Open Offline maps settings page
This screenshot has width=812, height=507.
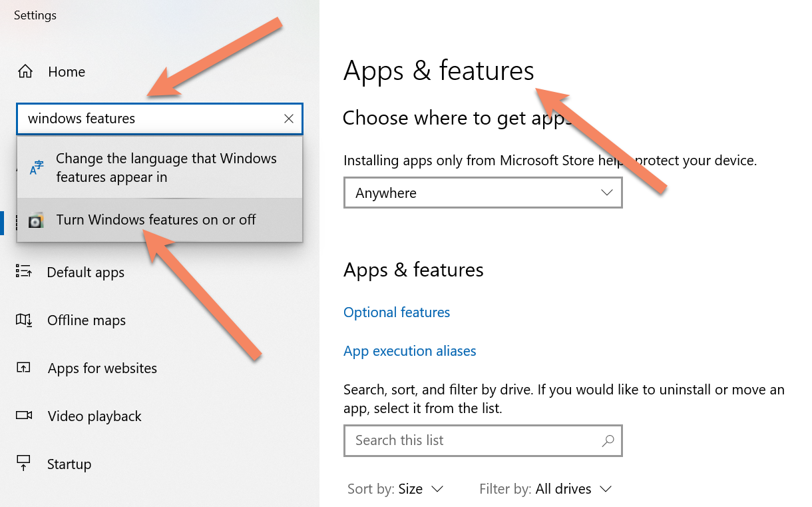[87, 320]
